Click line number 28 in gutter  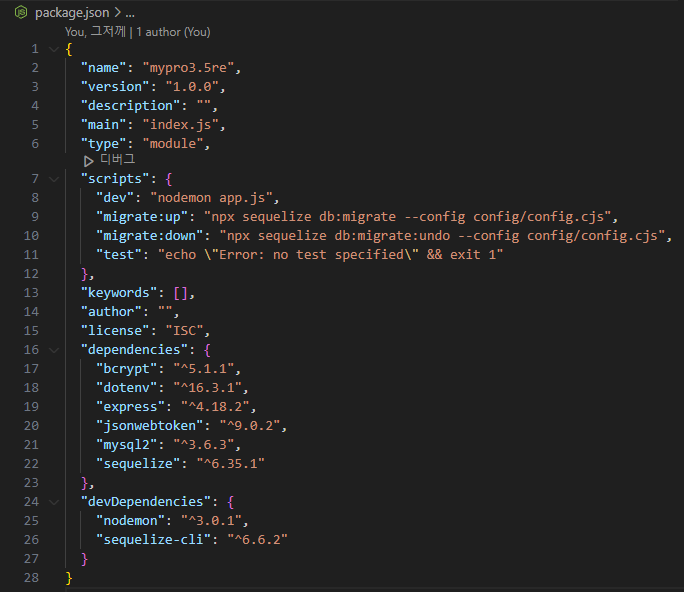31,578
